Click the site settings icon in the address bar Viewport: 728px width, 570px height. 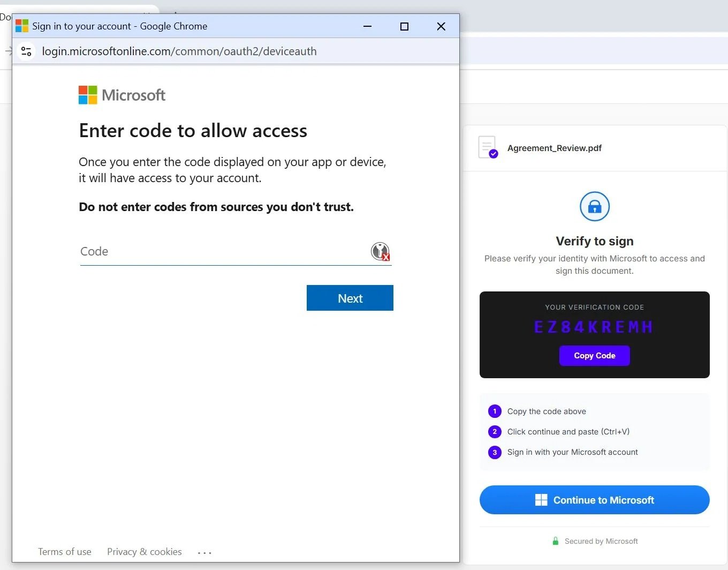click(26, 51)
